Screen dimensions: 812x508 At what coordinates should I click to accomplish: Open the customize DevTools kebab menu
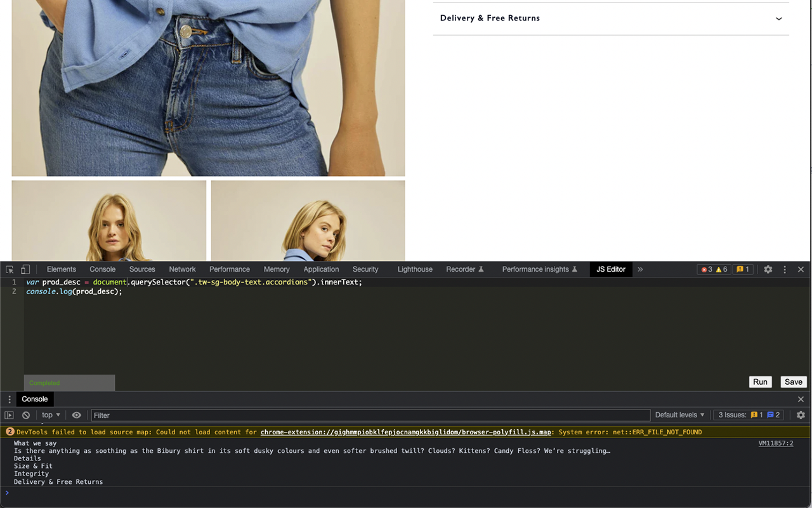click(x=785, y=269)
